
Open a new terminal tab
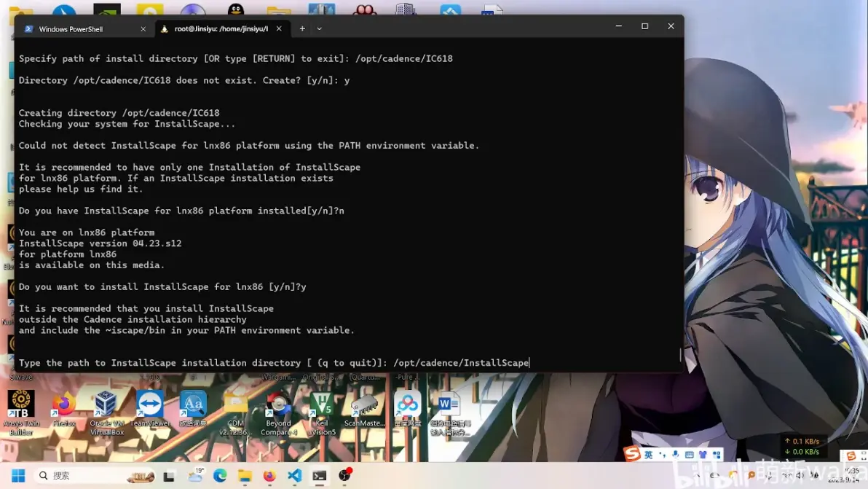click(x=302, y=29)
